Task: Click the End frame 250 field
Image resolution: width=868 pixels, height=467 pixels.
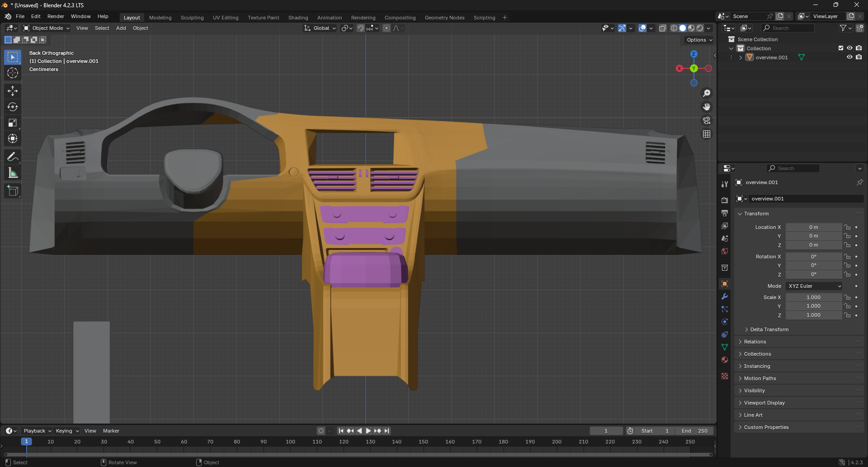Action: coord(694,431)
